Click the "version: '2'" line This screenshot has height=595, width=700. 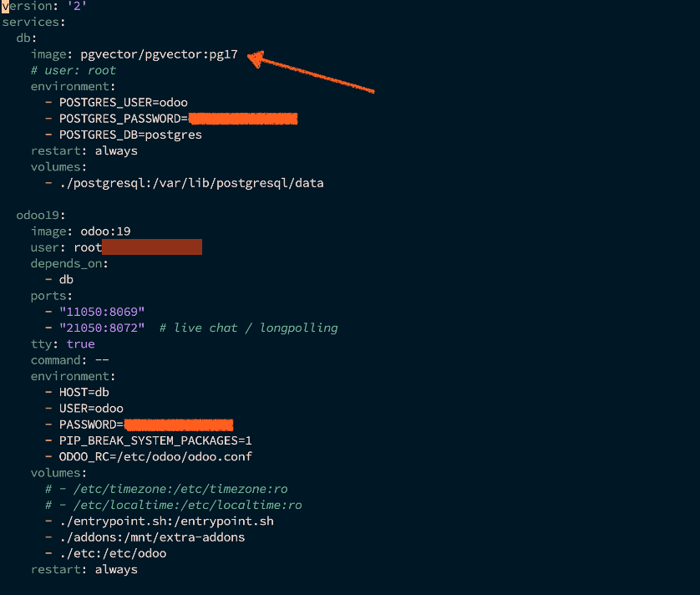[x=44, y=6]
